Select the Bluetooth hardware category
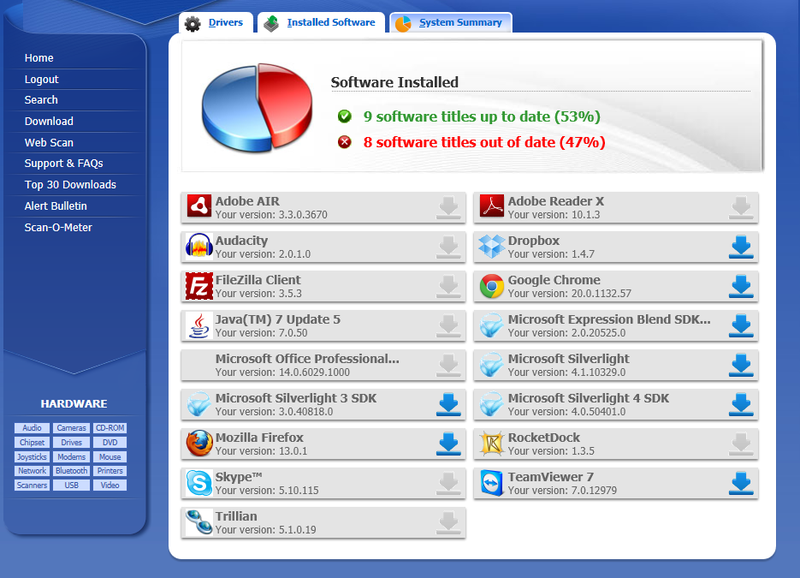Screen dimensions: 800x578 (71, 471)
